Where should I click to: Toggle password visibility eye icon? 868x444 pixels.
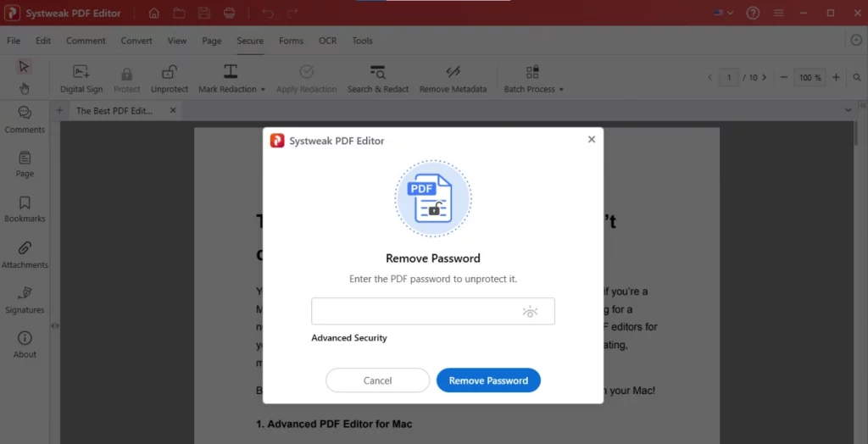(x=530, y=312)
